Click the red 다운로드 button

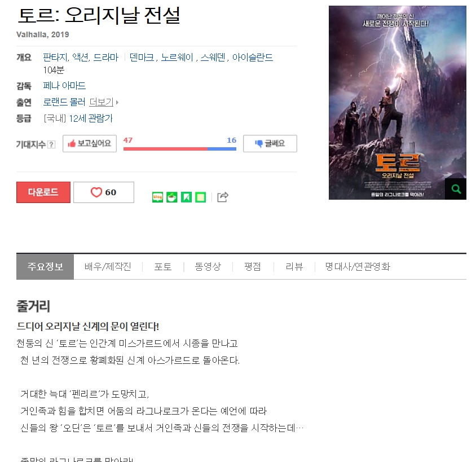click(x=43, y=192)
